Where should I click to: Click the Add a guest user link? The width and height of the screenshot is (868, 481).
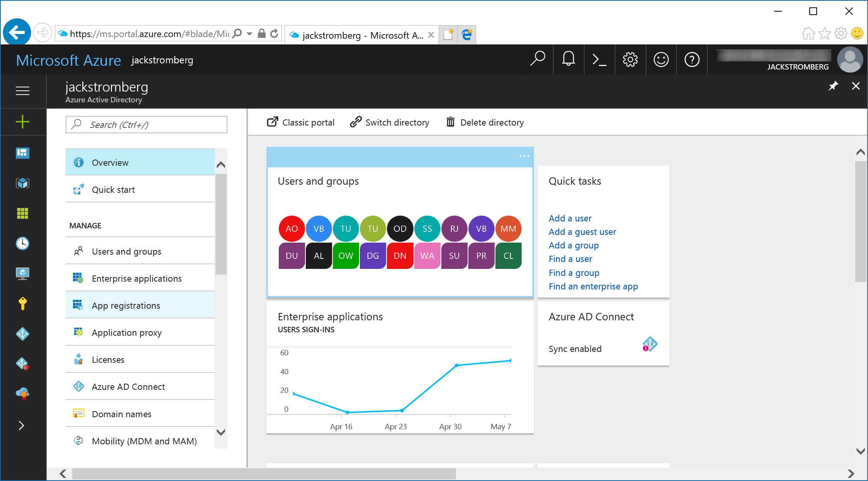[x=582, y=232]
